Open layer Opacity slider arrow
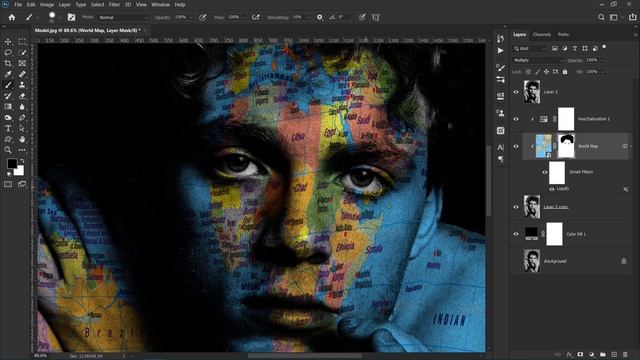Image resolution: width=640 pixels, height=360 pixels. coord(602,60)
